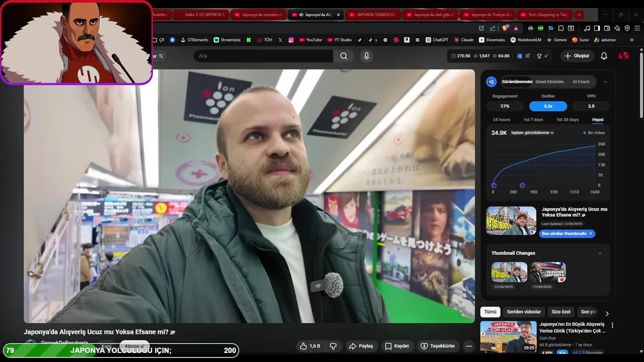The image size is (644, 362).
Task: Select the Hepsi time range
Action: pyautogui.click(x=598, y=120)
